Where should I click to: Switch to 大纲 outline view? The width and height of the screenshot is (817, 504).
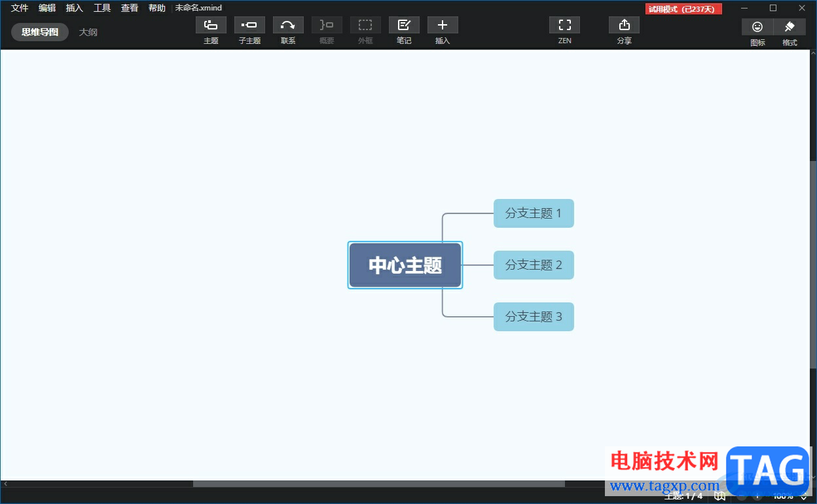(88, 32)
